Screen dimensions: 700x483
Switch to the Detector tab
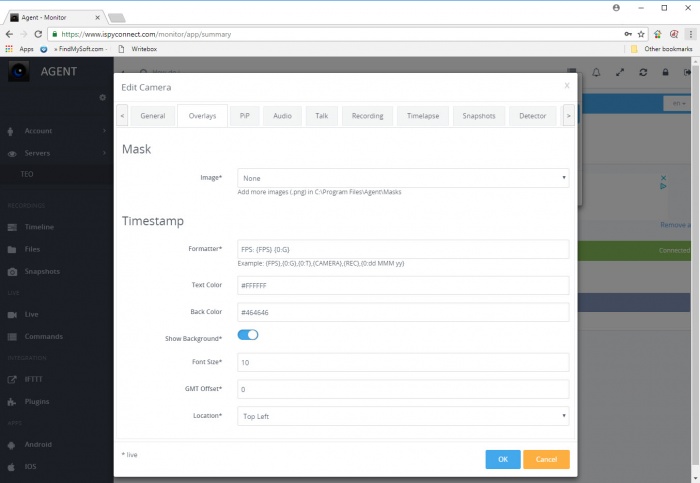tap(533, 116)
